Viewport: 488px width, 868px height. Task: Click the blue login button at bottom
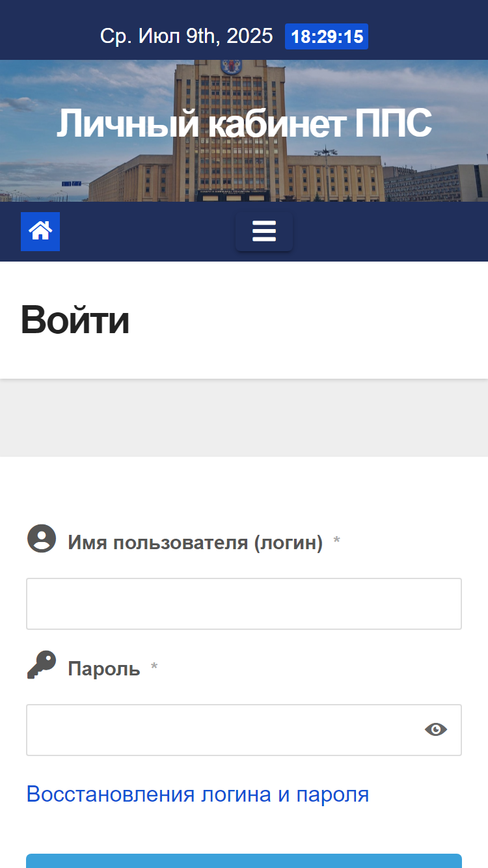click(x=244, y=861)
